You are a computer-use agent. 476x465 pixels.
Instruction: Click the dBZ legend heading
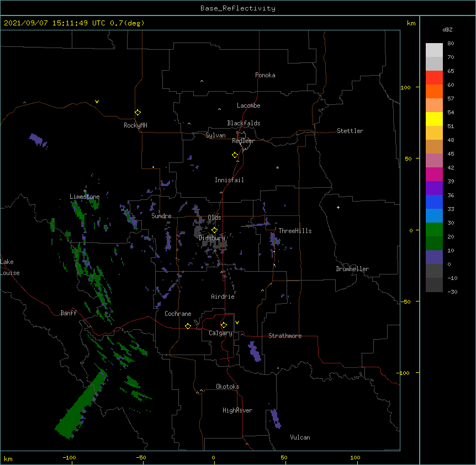[x=447, y=29]
